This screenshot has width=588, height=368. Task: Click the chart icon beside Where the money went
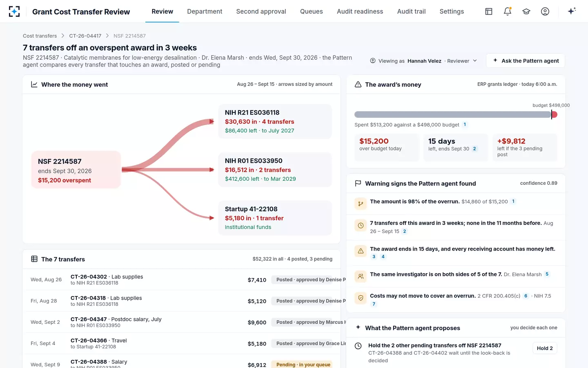(x=34, y=85)
